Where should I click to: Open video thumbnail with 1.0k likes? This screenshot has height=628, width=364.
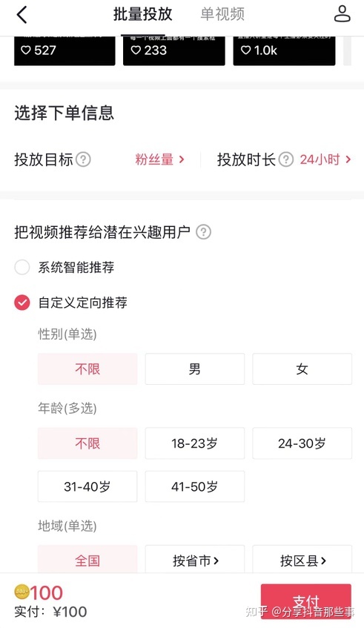click(x=285, y=50)
